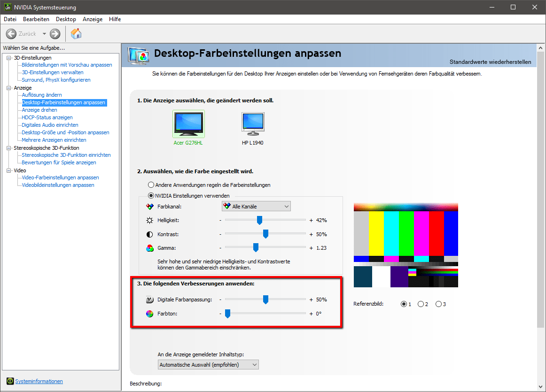546x392 pixels.
Task: Select the HP L1940 monitor icon
Action: 253,124
